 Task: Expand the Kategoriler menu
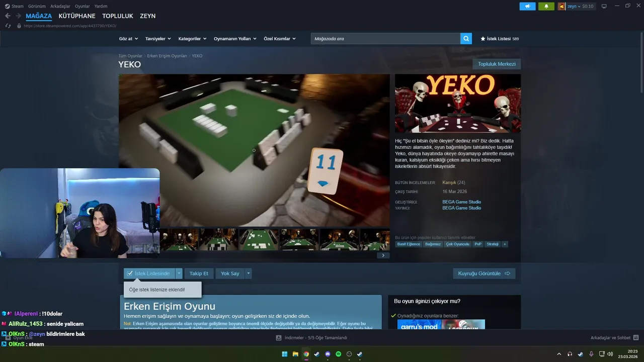tap(192, 39)
